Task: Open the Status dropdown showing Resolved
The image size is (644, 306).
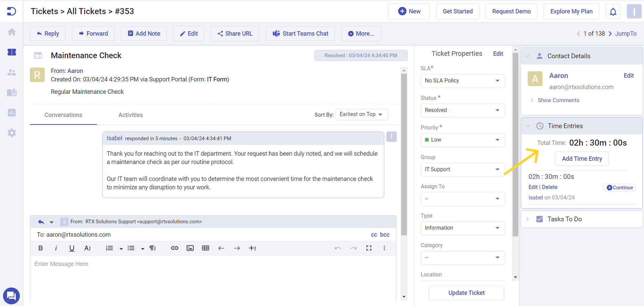Action: coord(463,110)
